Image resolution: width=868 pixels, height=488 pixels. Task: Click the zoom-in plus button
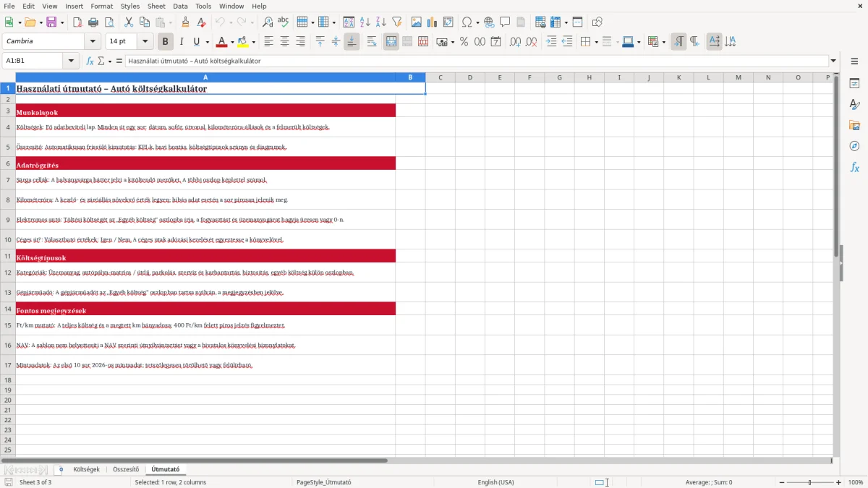838,482
